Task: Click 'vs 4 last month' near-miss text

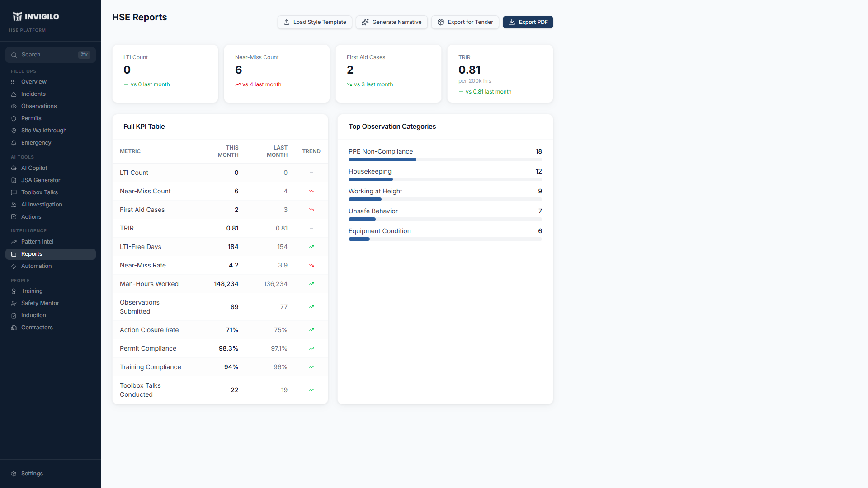Action: coord(262,84)
